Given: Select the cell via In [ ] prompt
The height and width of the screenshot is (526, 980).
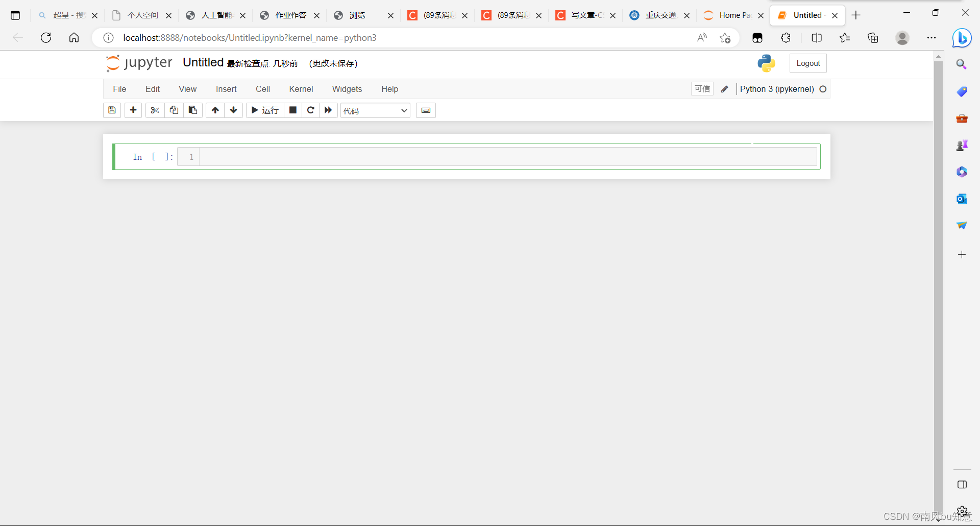Looking at the screenshot, I should tap(153, 157).
